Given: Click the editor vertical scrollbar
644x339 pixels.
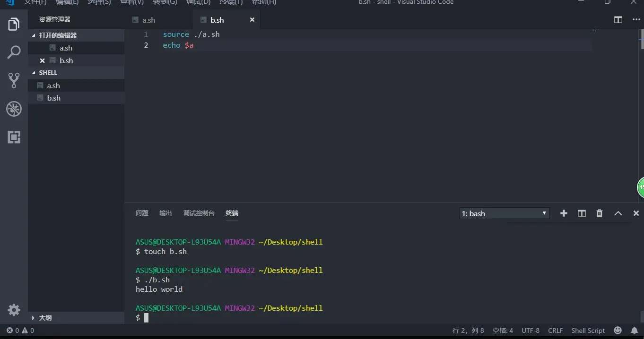Looking at the screenshot, I should click(x=642, y=40).
